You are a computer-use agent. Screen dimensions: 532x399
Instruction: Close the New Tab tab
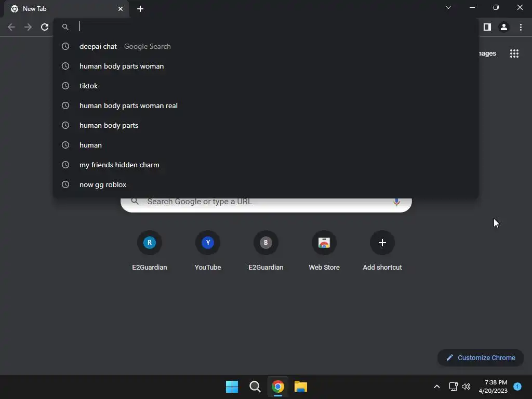click(121, 9)
